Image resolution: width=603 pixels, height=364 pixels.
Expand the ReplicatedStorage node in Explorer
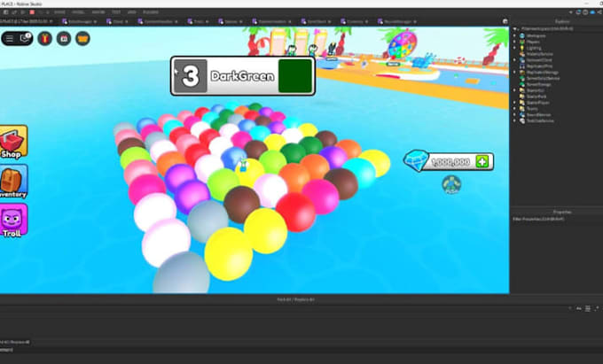pos(514,73)
